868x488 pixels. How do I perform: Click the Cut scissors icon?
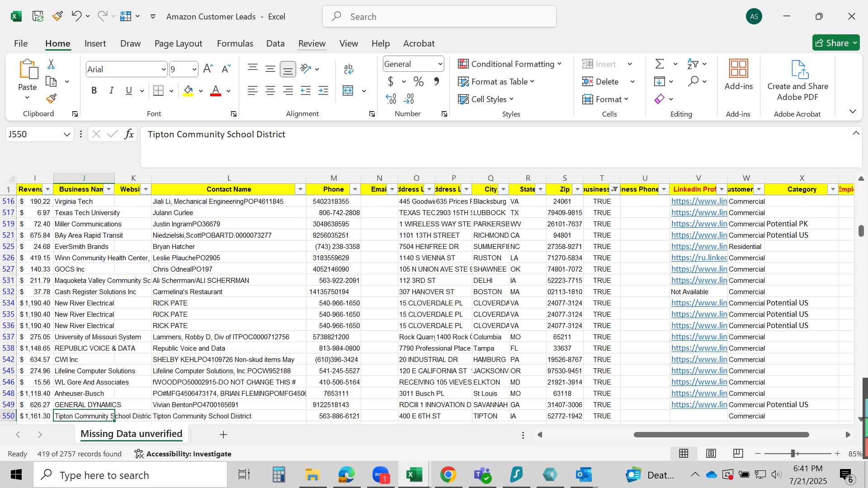[x=51, y=65]
